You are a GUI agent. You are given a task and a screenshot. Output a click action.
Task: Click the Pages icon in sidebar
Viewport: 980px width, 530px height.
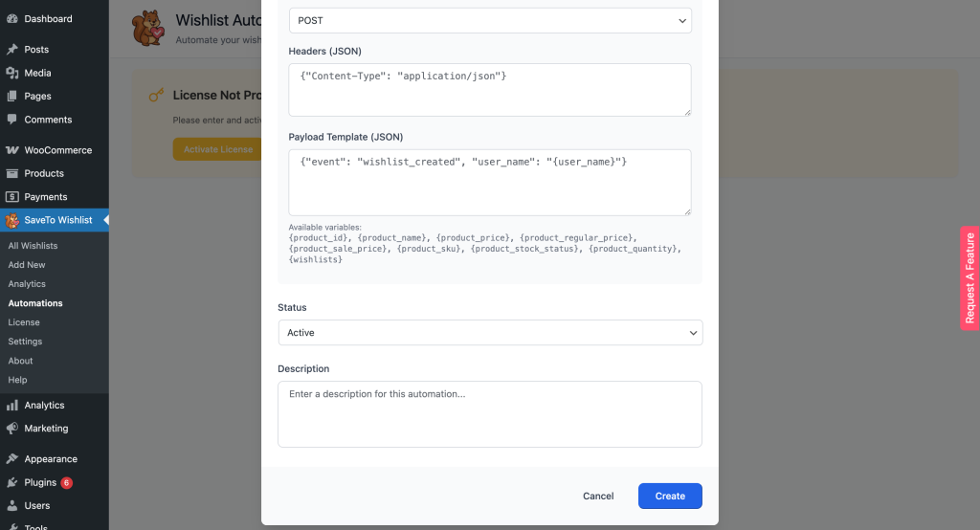(11, 97)
